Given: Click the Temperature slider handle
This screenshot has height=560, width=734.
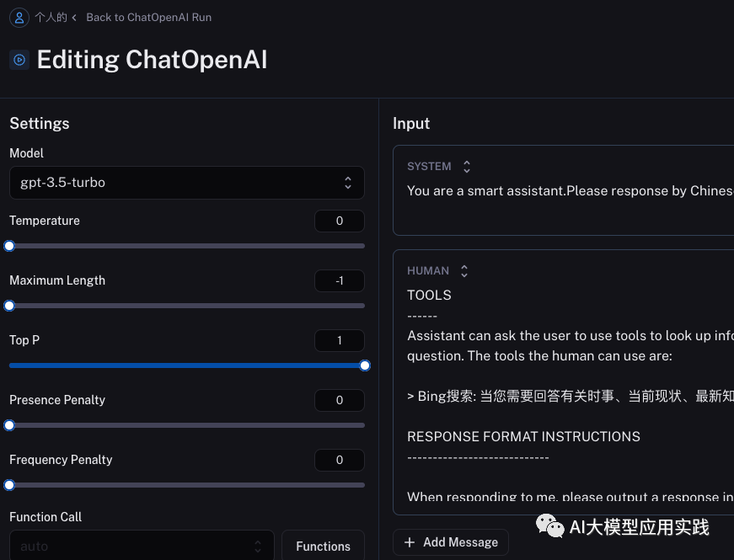Looking at the screenshot, I should tap(9, 246).
